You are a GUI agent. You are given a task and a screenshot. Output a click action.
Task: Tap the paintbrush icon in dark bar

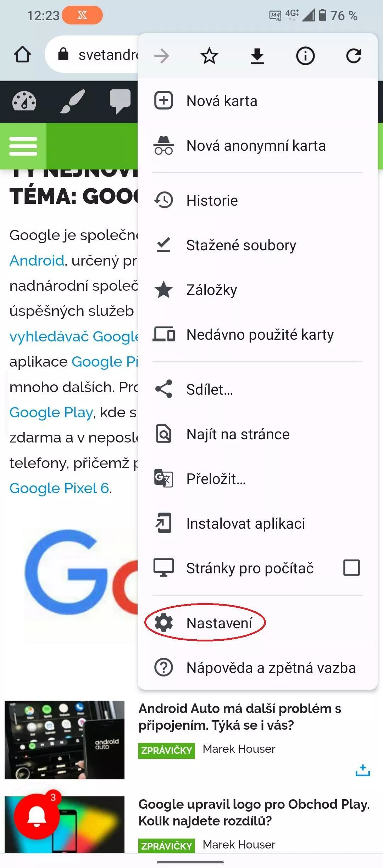[x=72, y=101]
